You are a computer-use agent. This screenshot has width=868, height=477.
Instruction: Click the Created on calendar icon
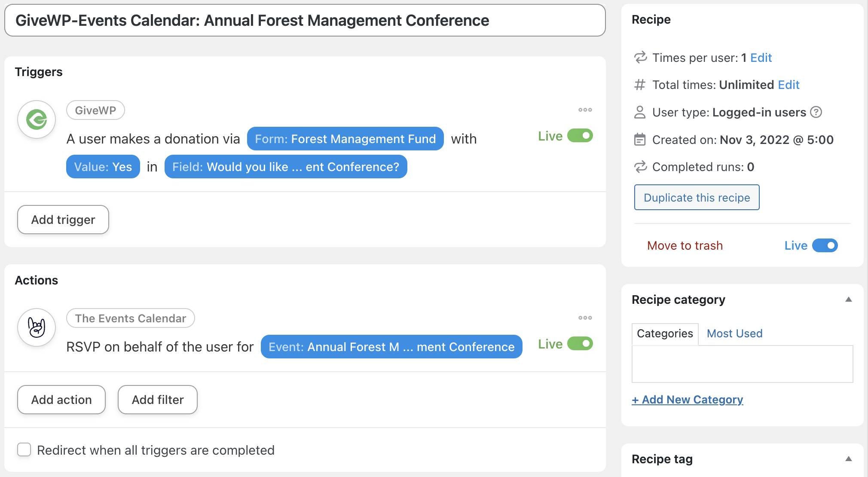point(640,140)
